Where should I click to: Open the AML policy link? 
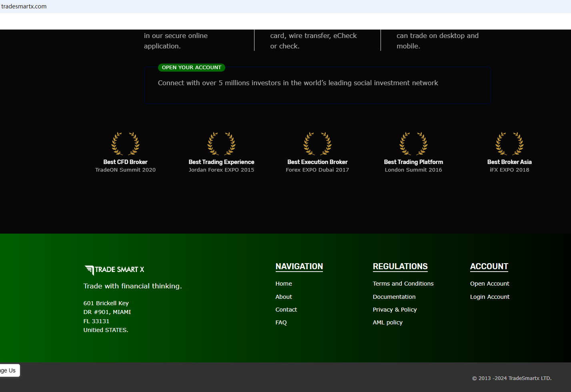click(387, 322)
